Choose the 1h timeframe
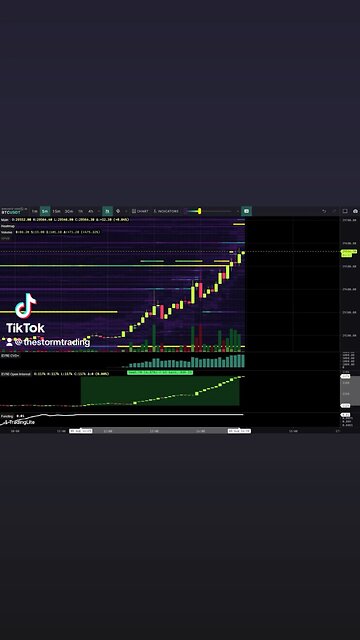Screen dimensions: 360x640 (x=80, y=211)
